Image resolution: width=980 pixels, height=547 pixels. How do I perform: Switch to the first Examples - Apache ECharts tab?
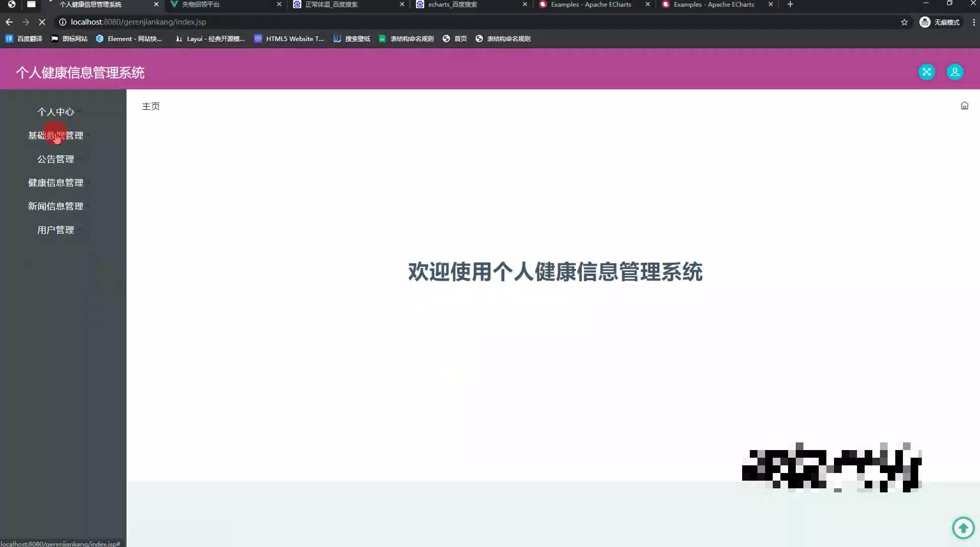coord(595,5)
